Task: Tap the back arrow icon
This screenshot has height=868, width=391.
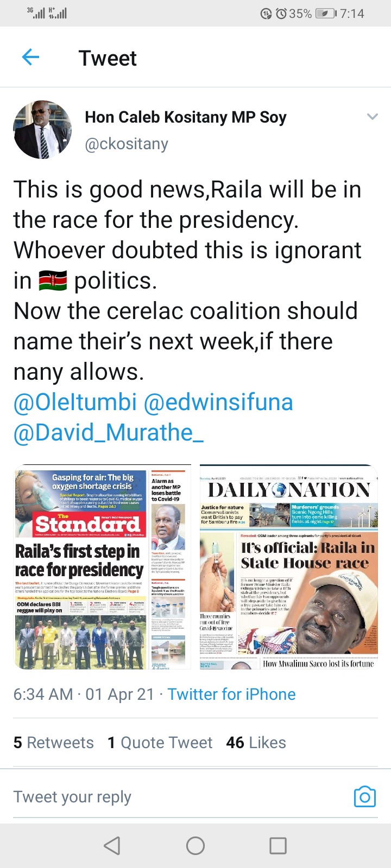Action: [30, 57]
